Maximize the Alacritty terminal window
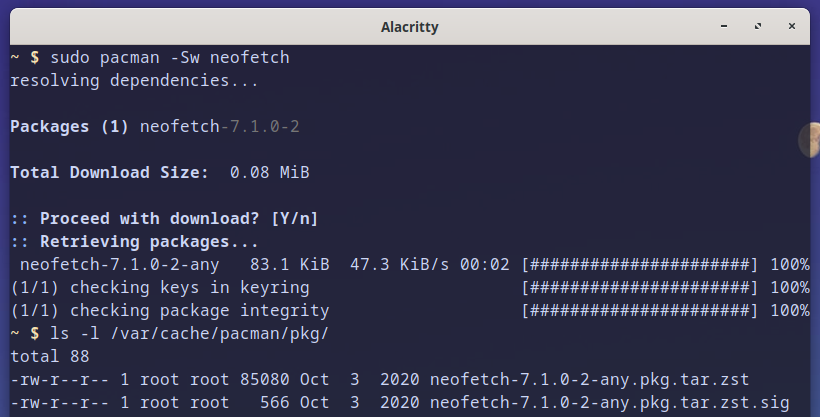 pyautogui.click(x=758, y=26)
